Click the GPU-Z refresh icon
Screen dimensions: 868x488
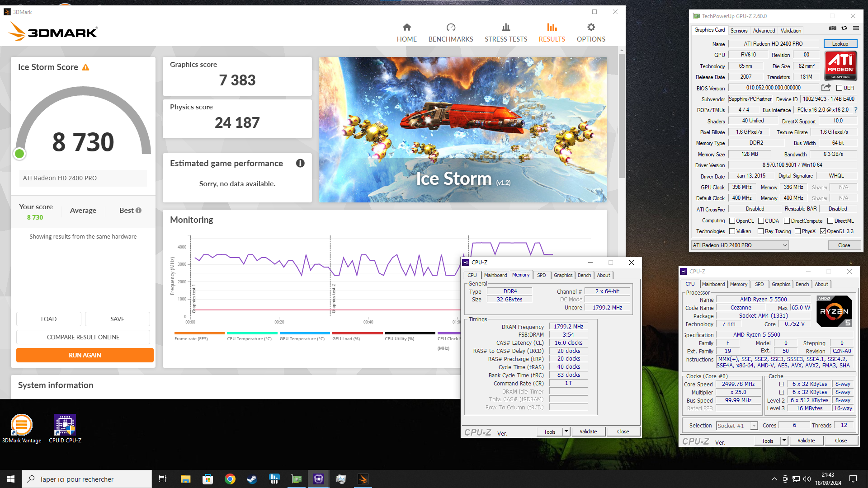(x=844, y=28)
